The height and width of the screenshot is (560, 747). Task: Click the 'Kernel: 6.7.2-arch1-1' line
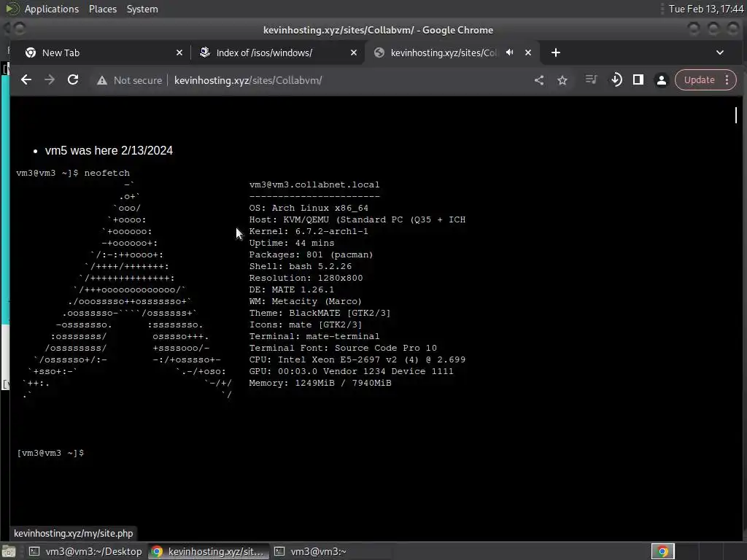(309, 231)
